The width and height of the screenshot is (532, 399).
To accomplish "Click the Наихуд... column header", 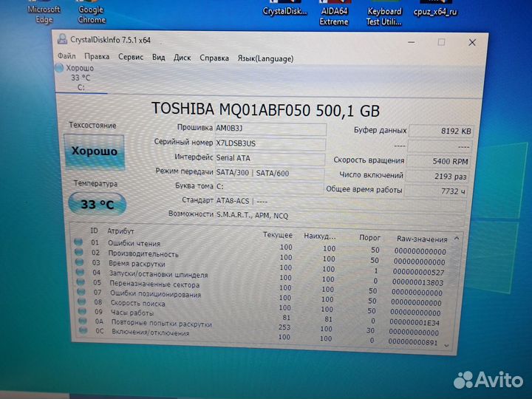I will [320, 236].
